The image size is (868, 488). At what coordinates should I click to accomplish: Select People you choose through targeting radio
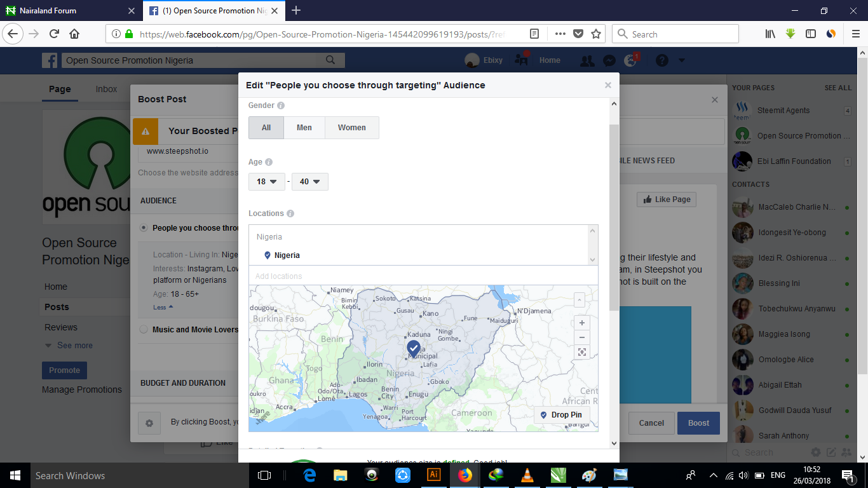144,227
